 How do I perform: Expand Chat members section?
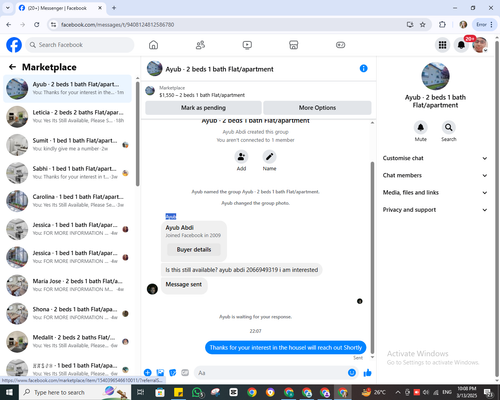pyautogui.click(x=435, y=175)
